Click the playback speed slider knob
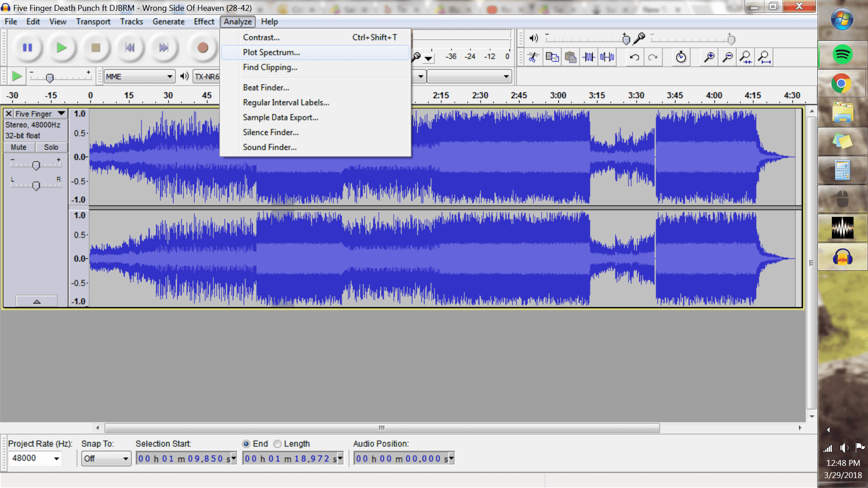The image size is (868, 488). 50,78
